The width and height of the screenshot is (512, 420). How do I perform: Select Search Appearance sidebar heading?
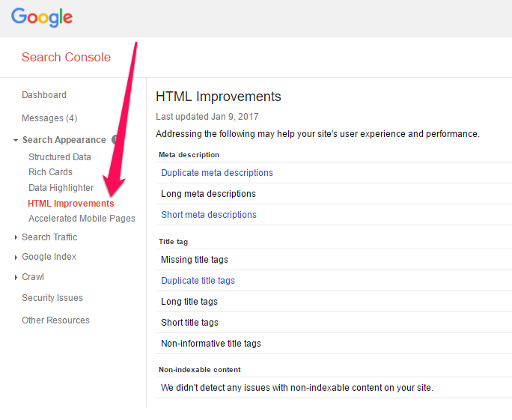(x=64, y=140)
